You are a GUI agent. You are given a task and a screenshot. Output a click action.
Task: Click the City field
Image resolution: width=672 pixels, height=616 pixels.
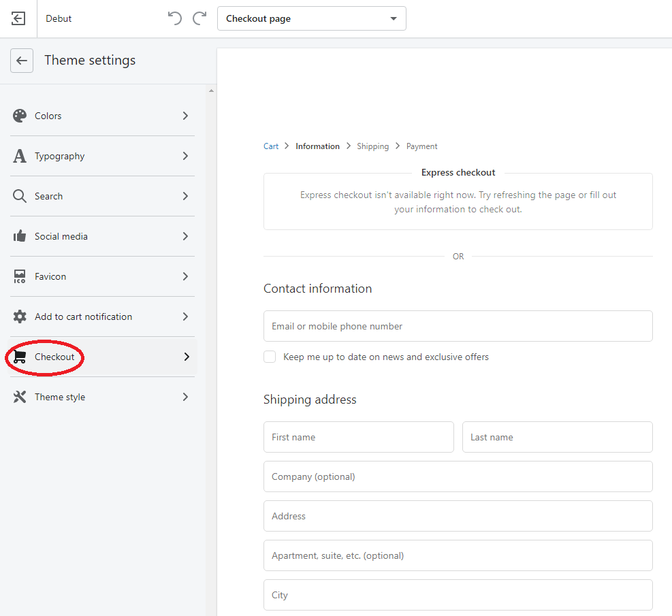[458, 595]
